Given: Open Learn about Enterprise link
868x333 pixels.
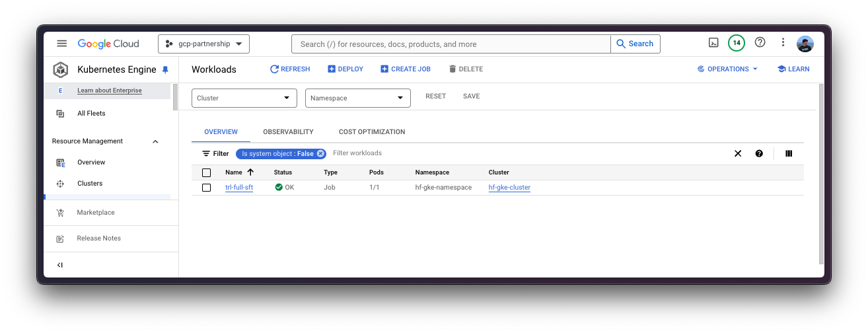Looking at the screenshot, I should (110, 91).
